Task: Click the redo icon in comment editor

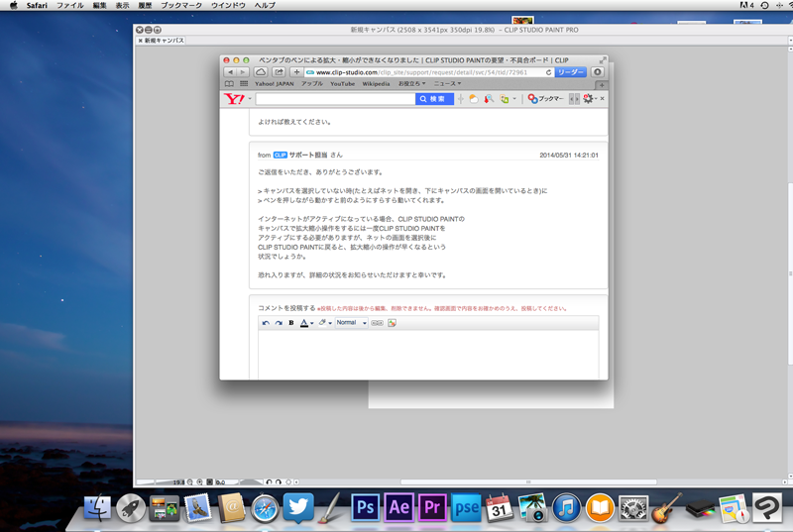Action: tap(279, 323)
